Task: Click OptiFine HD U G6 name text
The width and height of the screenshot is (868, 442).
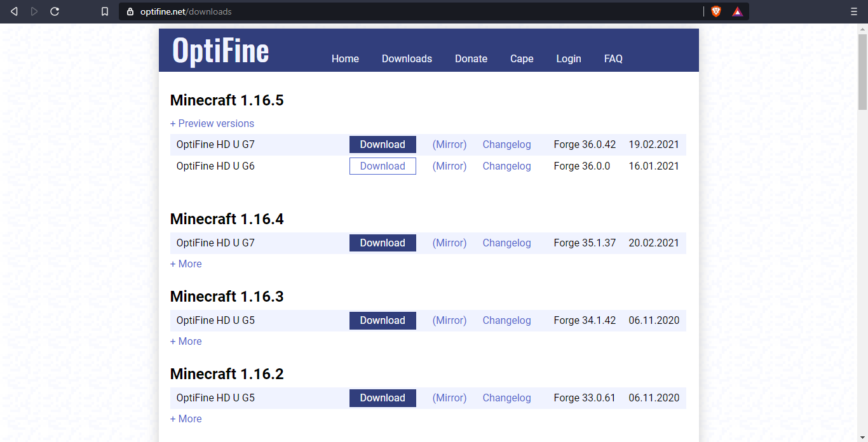Action: point(215,166)
